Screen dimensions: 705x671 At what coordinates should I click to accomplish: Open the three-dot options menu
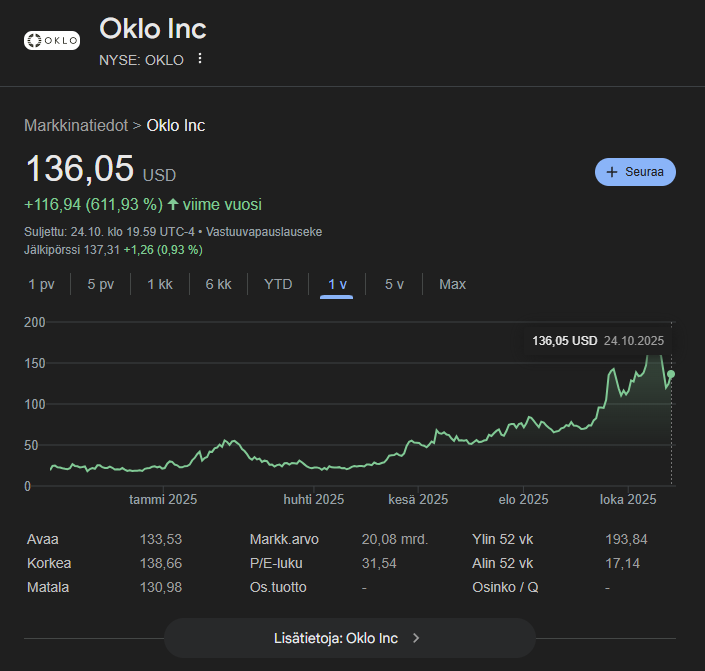pyautogui.click(x=200, y=59)
